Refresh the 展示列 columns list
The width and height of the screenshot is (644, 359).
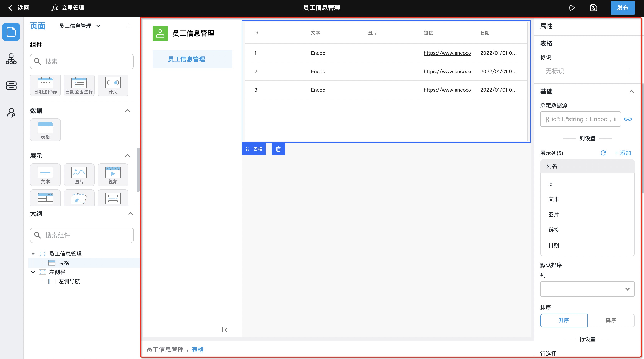(x=603, y=153)
